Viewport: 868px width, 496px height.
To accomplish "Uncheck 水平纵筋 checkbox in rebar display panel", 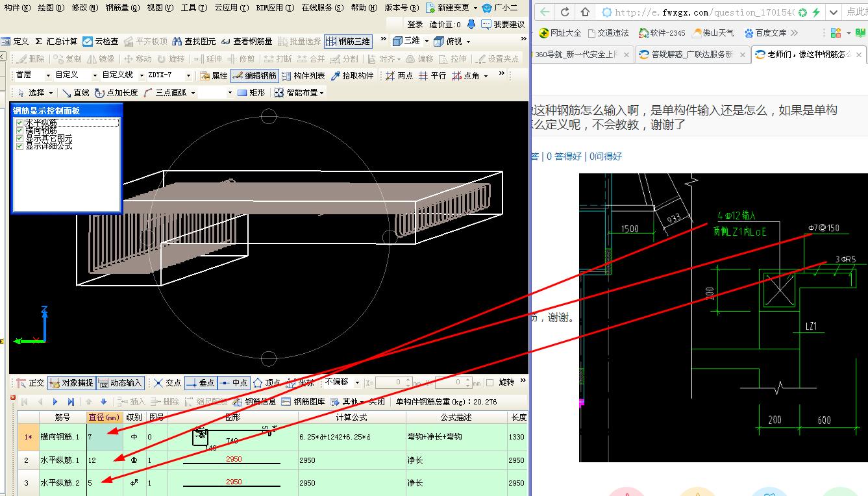I will tap(19, 123).
